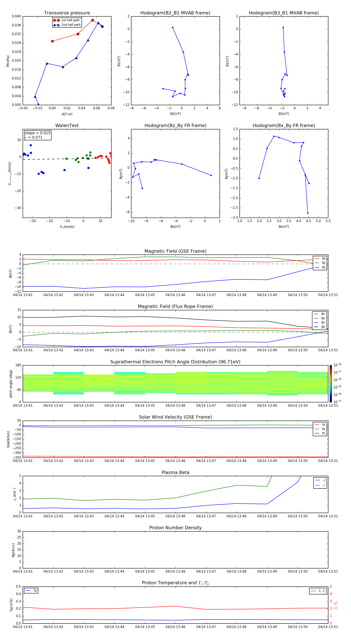The image size is (351, 644).
Task: Click the Bz entry in GSE legend
Action: pos(320,267)
